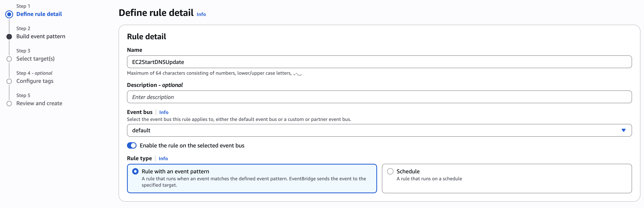Open Info link beside Define rule detail
This screenshot has height=208, width=644.
coord(201,14)
